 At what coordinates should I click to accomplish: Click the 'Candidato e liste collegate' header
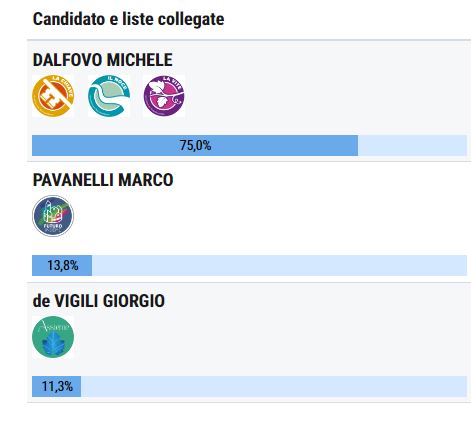128,19
